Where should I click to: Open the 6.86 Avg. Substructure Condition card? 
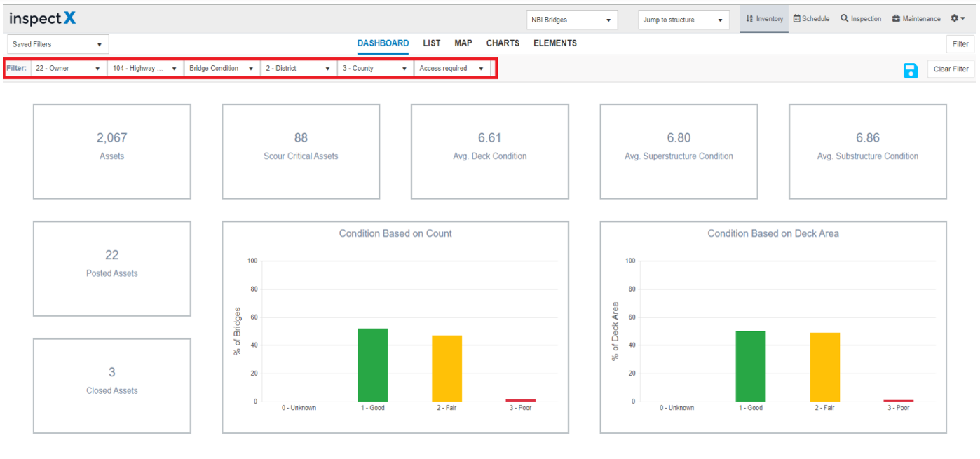(868, 152)
